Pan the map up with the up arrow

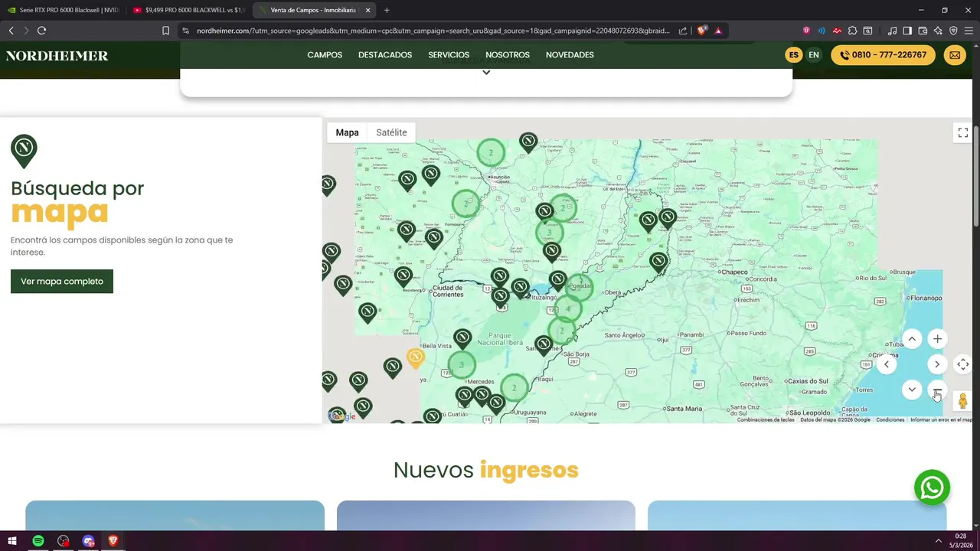[x=912, y=339]
